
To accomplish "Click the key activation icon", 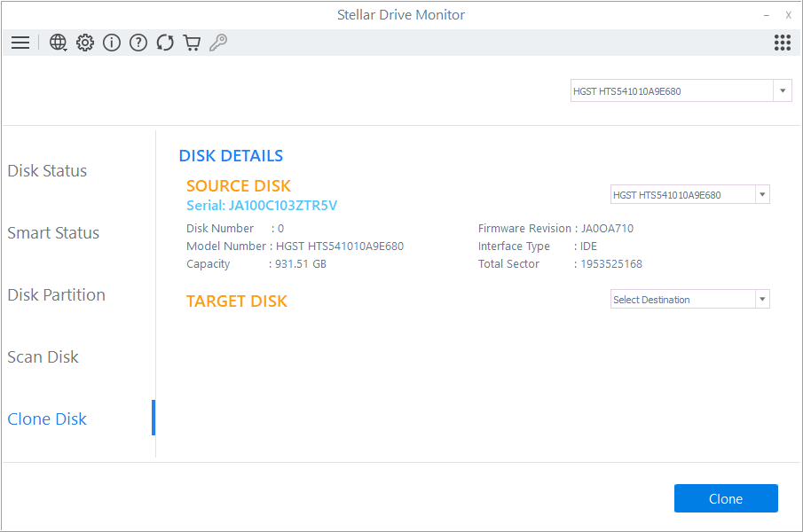I will click(x=218, y=43).
